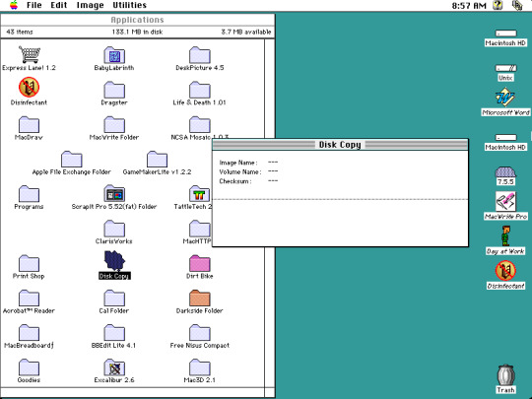This screenshot has width=532, height=399.
Task: Select the top Macintosh HD desktop disk
Action: (x=505, y=33)
